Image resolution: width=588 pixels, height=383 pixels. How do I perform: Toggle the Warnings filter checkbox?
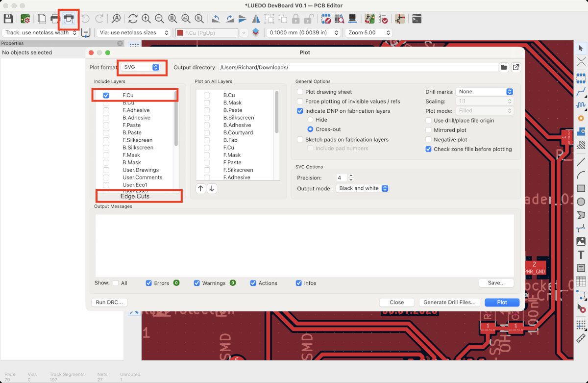[x=197, y=283]
